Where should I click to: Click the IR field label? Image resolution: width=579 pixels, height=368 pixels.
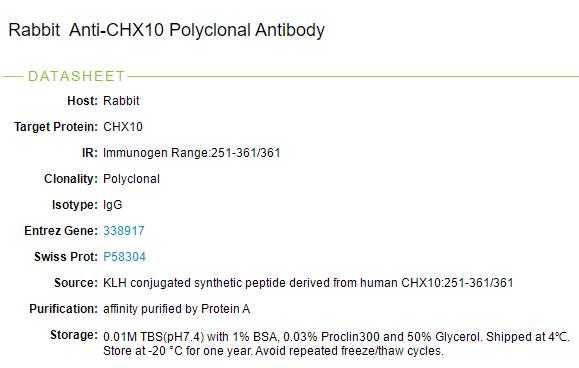(x=90, y=153)
